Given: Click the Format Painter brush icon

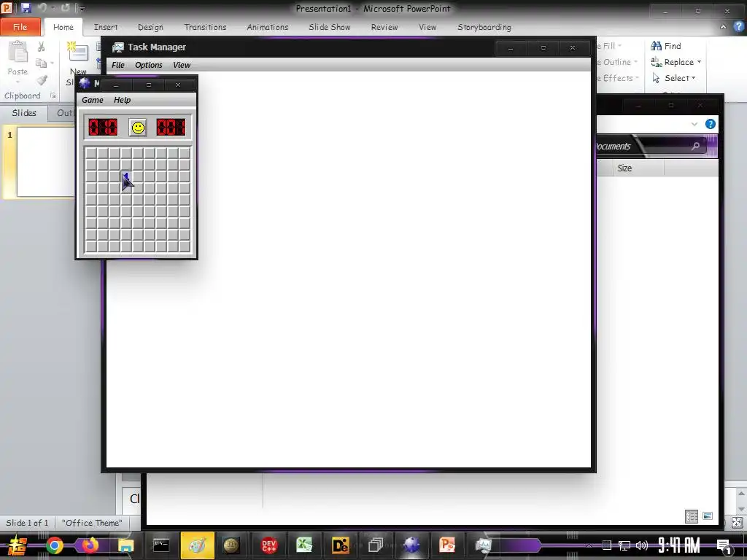Looking at the screenshot, I should [42, 79].
